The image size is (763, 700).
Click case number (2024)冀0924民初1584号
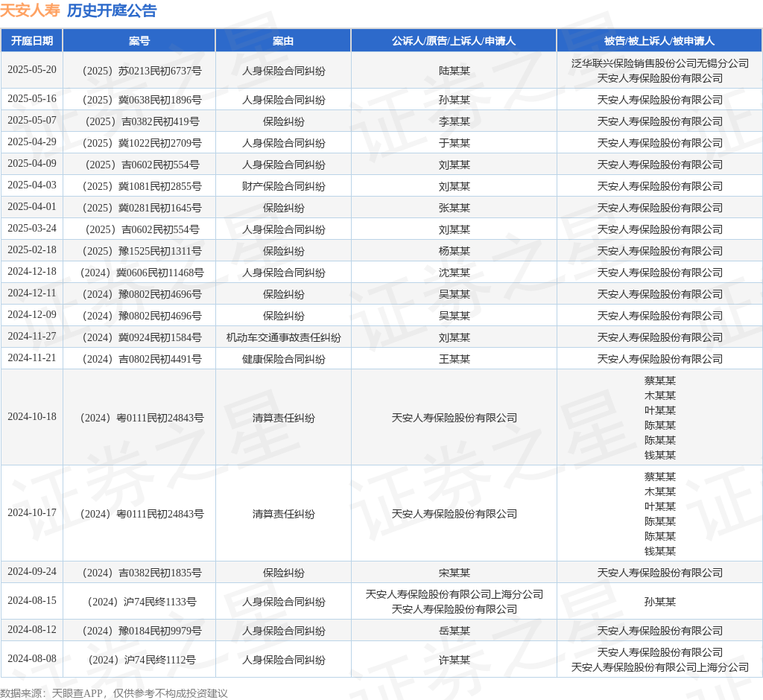tap(139, 337)
